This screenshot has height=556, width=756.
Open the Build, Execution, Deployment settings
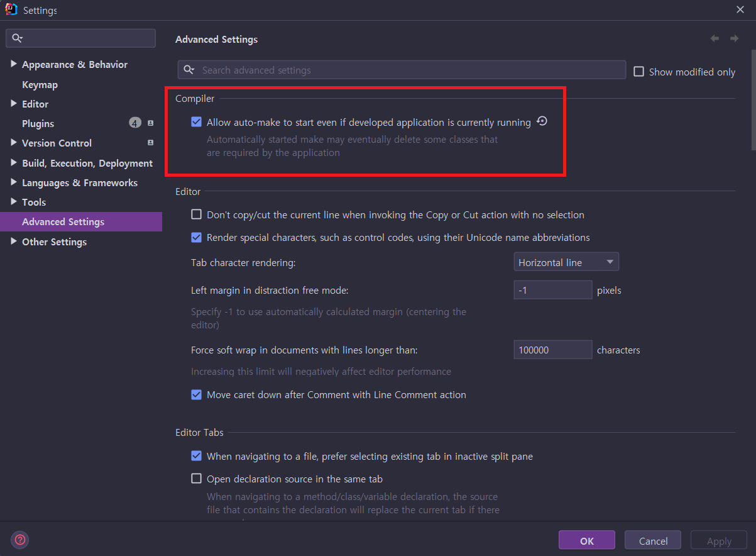pos(87,163)
